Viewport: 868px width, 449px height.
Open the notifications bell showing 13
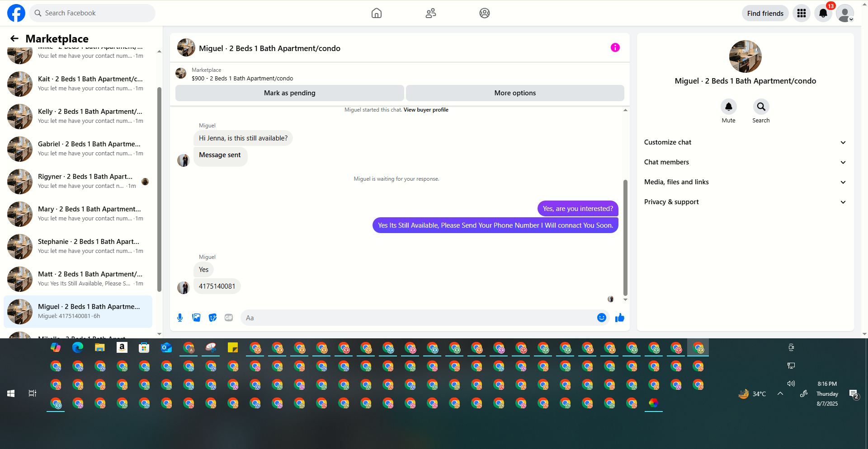tap(823, 13)
